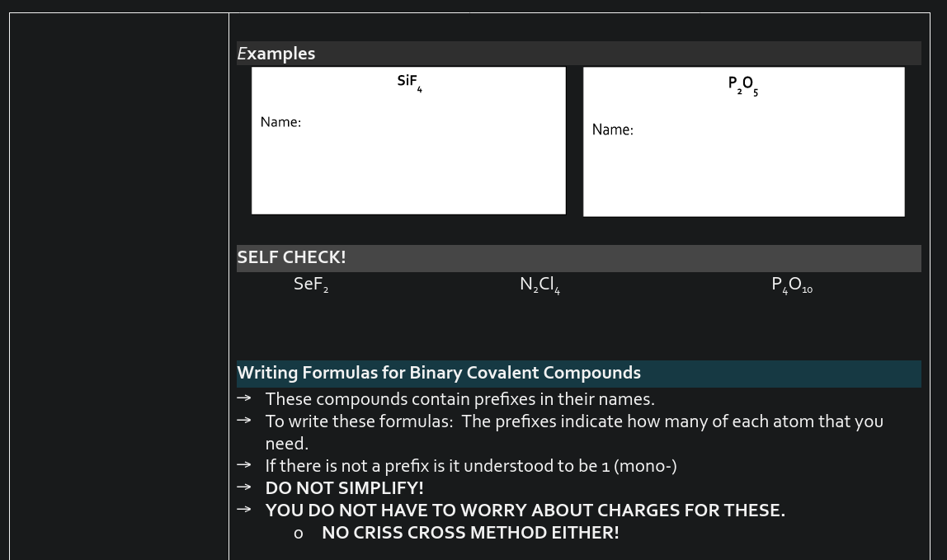947x560 pixels.
Task: Click the NO CRISS CROSS METHOD EITHER! line
Action: click(x=470, y=533)
